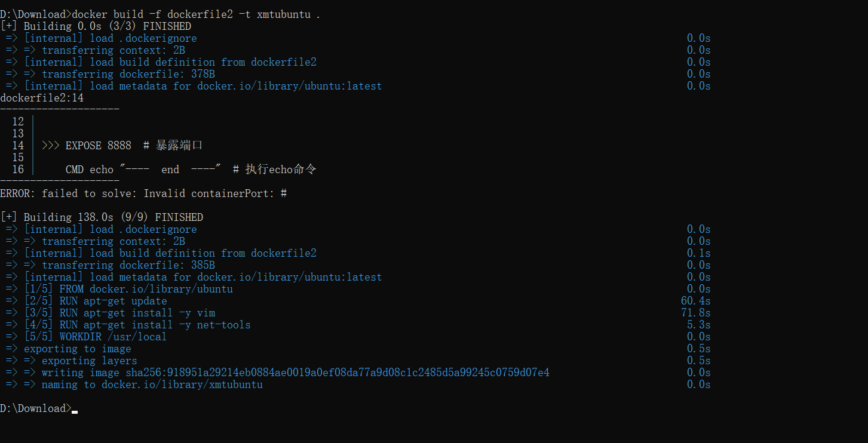Screen dimensions: 868x443
Task: Click the '[3/5] RUN apt-get install -y vim' step
Action: [119, 313]
